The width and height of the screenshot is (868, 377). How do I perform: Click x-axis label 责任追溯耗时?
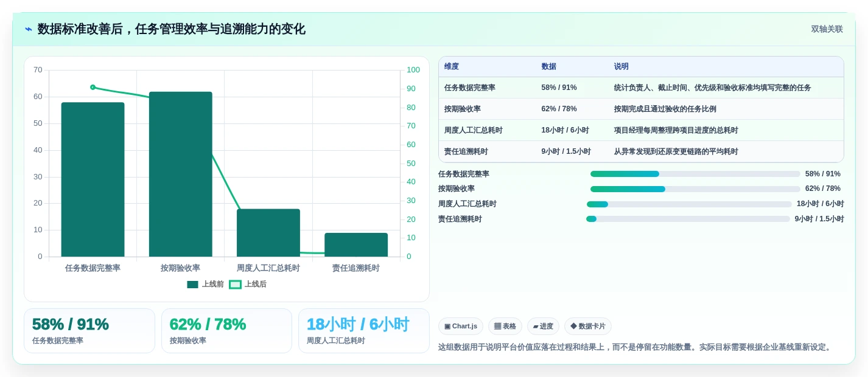tap(356, 268)
